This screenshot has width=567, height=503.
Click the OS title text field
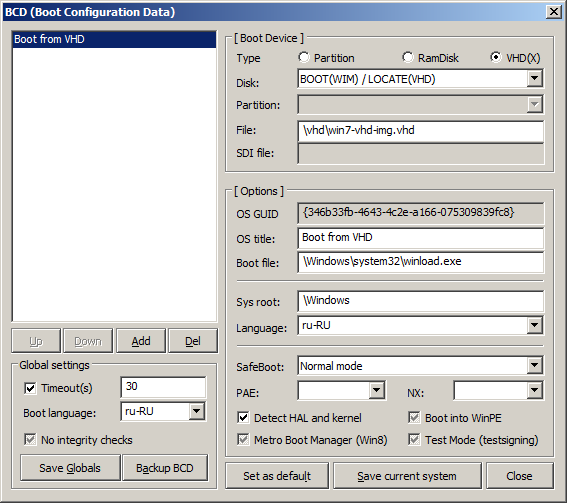pos(421,238)
